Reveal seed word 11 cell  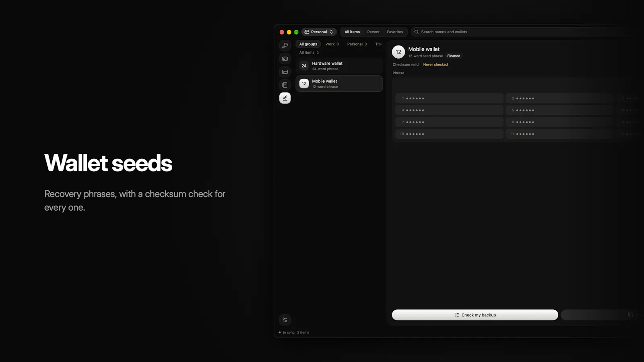pyautogui.click(x=559, y=134)
